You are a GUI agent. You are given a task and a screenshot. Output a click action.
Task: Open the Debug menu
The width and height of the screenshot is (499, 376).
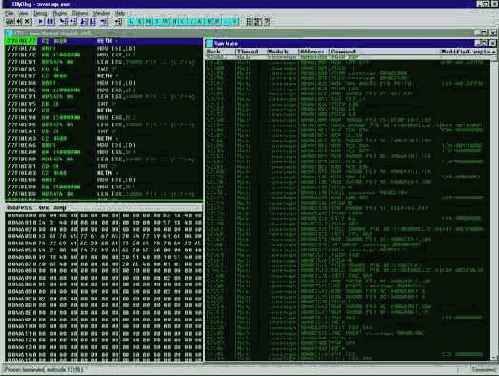(40, 13)
